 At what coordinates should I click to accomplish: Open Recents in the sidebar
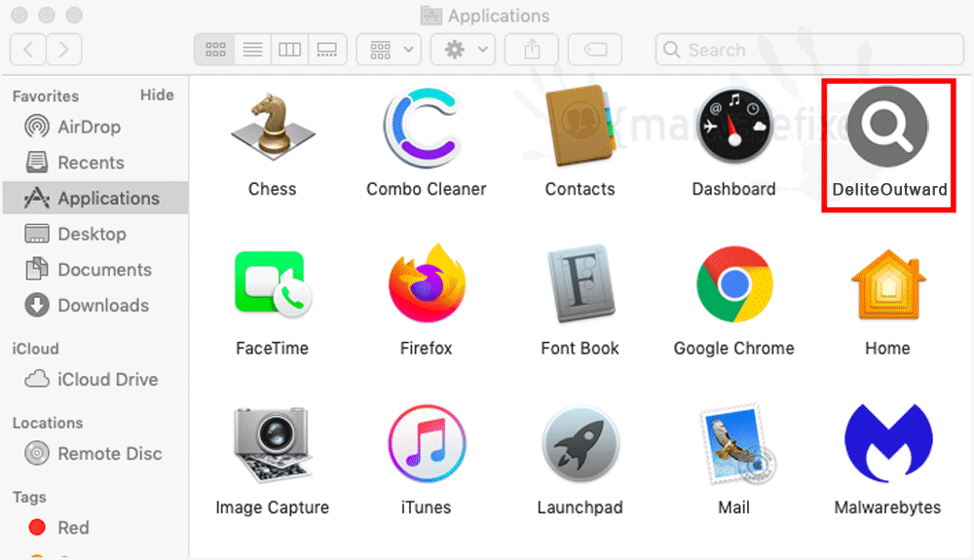pos(95,163)
